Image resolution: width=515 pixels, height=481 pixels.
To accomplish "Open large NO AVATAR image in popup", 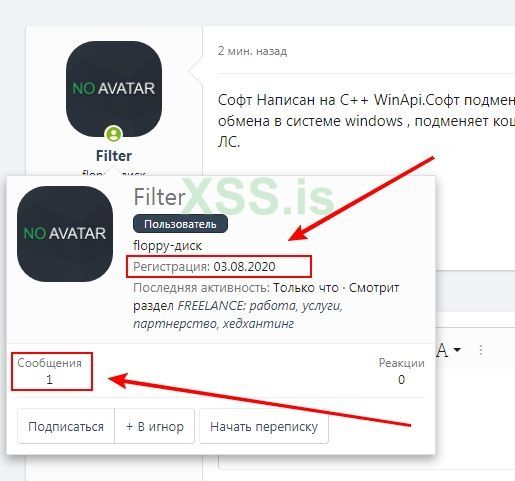I will [65, 234].
